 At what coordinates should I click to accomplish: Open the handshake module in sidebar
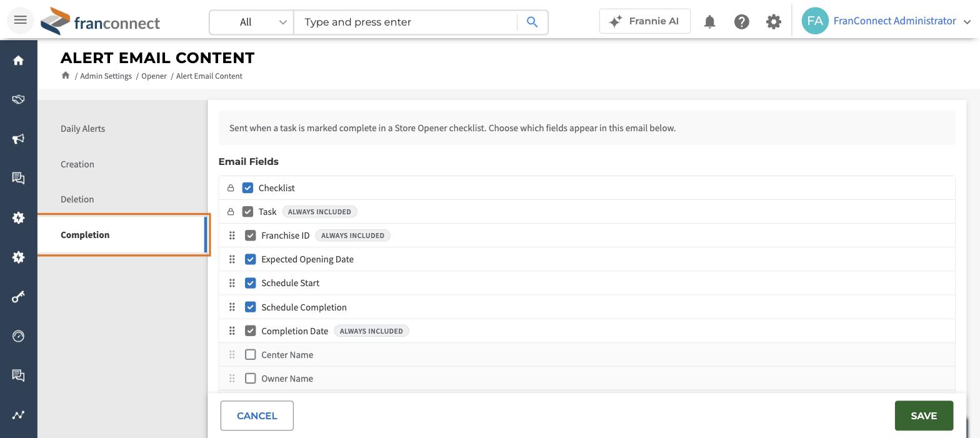tap(18, 99)
